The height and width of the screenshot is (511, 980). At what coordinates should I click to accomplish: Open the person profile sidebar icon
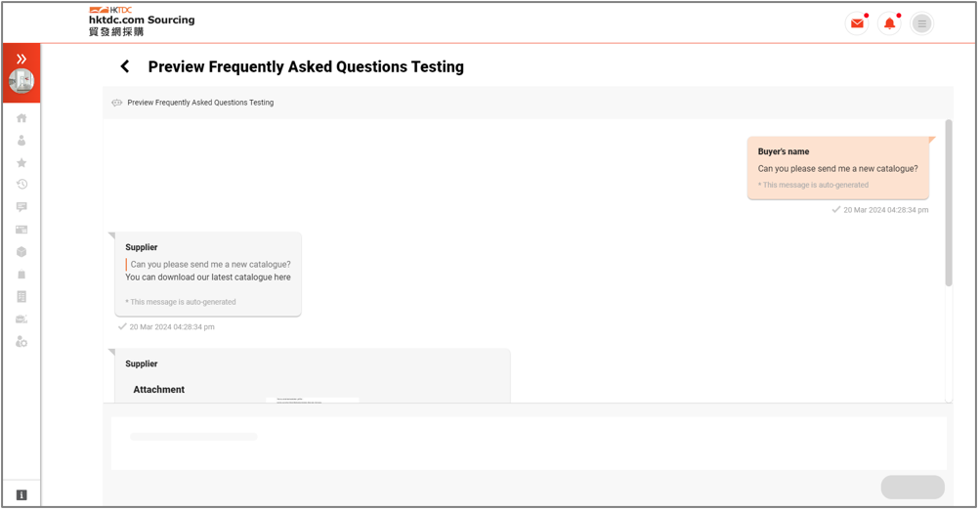(x=21, y=141)
